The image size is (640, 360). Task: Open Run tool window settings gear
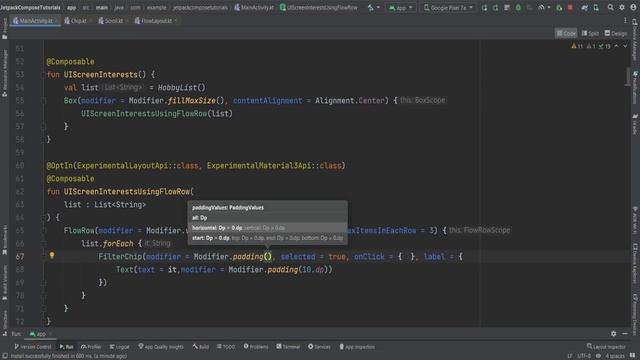pyautogui.click(x=613, y=333)
